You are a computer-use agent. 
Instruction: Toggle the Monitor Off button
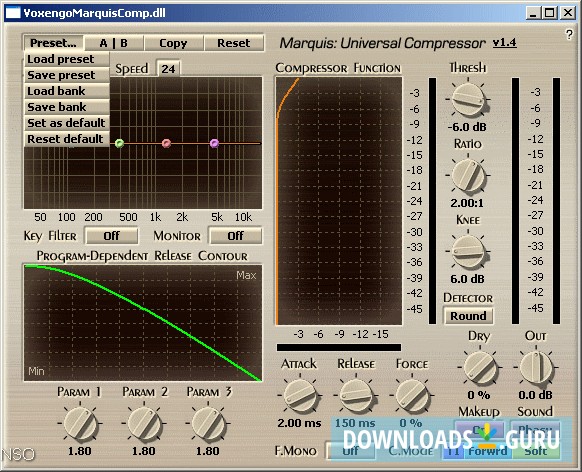coord(235,236)
